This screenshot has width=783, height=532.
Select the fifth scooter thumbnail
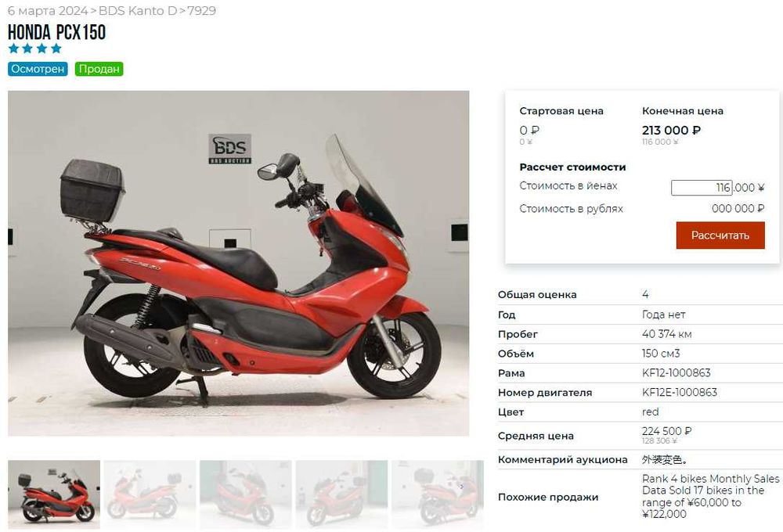click(438, 494)
